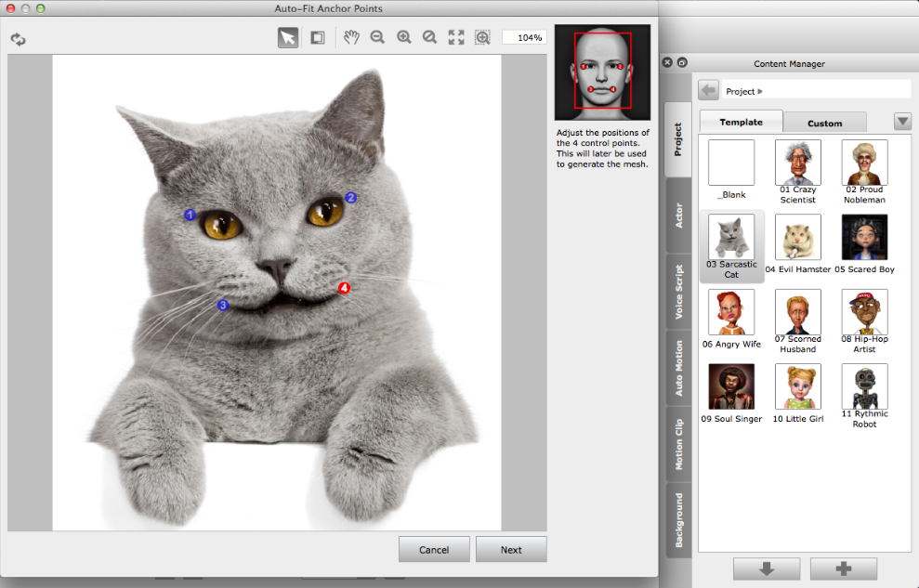Switch to the Template tab

click(x=741, y=122)
